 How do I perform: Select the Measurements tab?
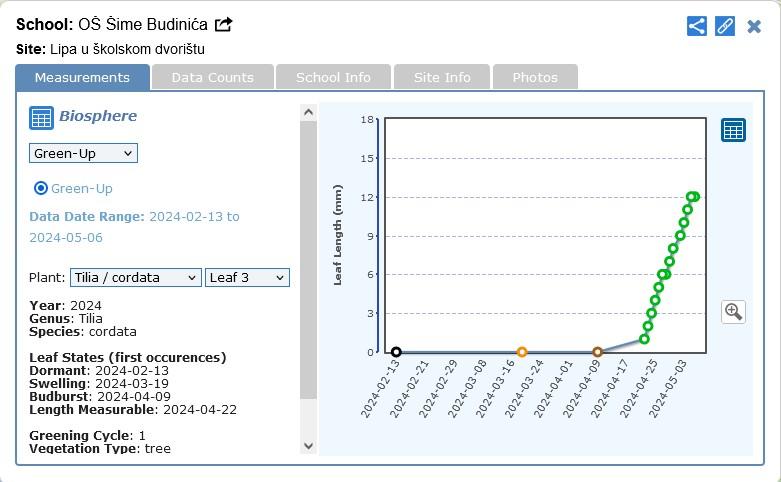pyautogui.click(x=82, y=77)
